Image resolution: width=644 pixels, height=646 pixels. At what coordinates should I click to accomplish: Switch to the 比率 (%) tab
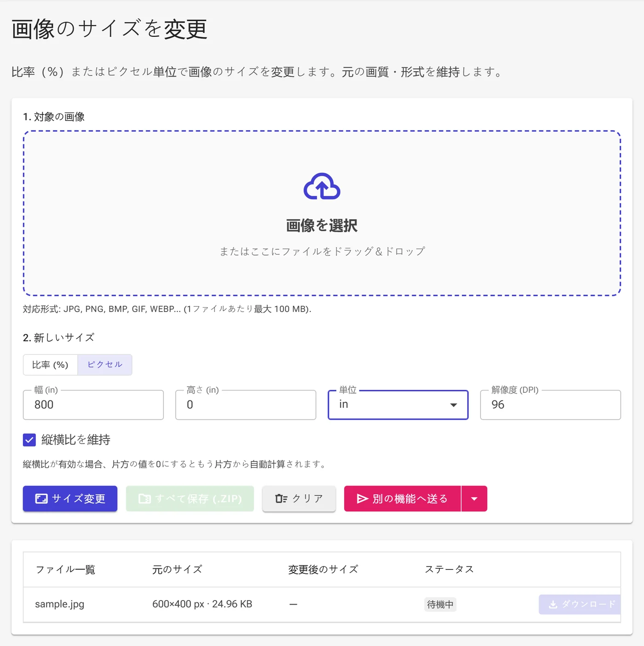pos(50,365)
